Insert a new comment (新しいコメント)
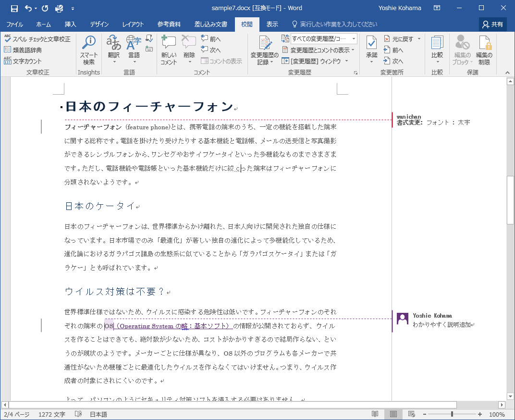The height and width of the screenshot is (420, 515). point(169,50)
